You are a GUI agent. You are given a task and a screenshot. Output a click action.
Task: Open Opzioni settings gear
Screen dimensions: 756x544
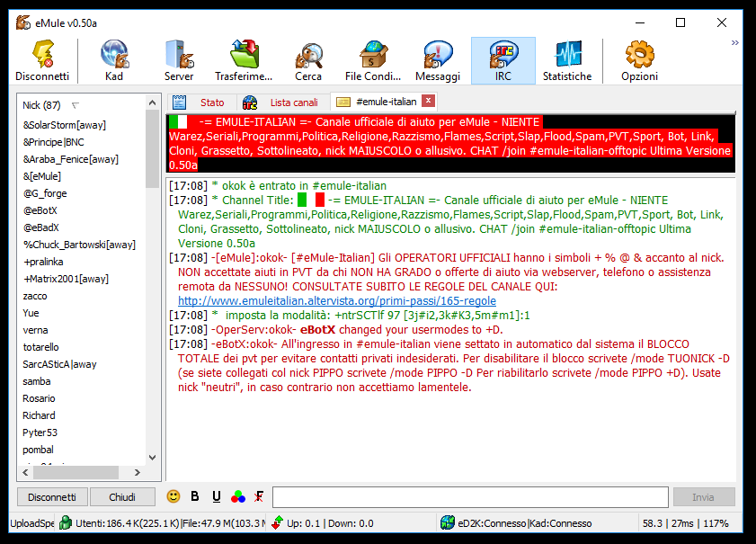(640, 61)
